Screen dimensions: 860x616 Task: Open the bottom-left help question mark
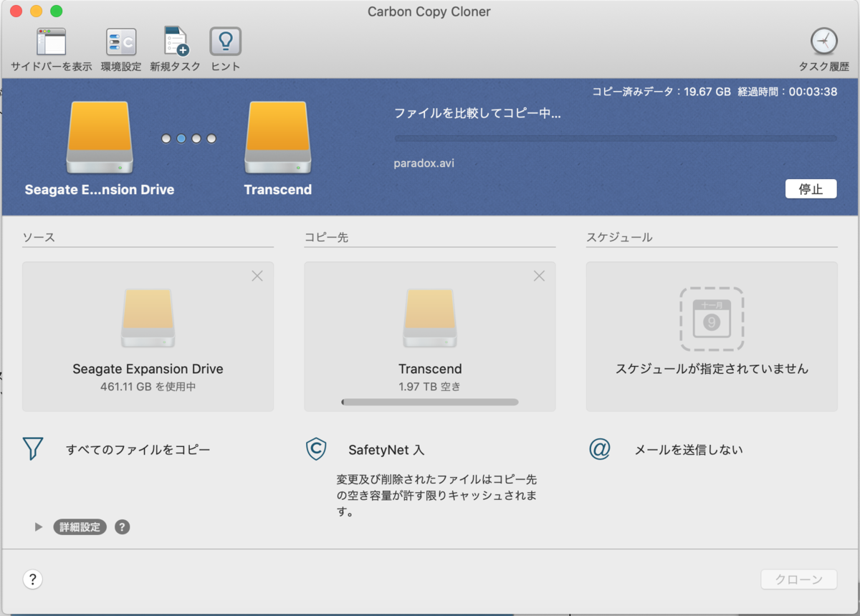tap(33, 579)
